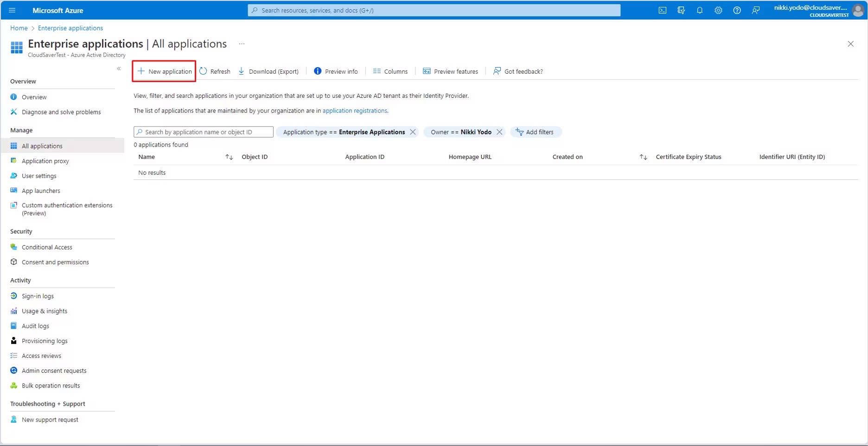Select Sign-in logs in sidebar
Image resolution: width=868 pixels, height=446 pixels.
[38, 296]
